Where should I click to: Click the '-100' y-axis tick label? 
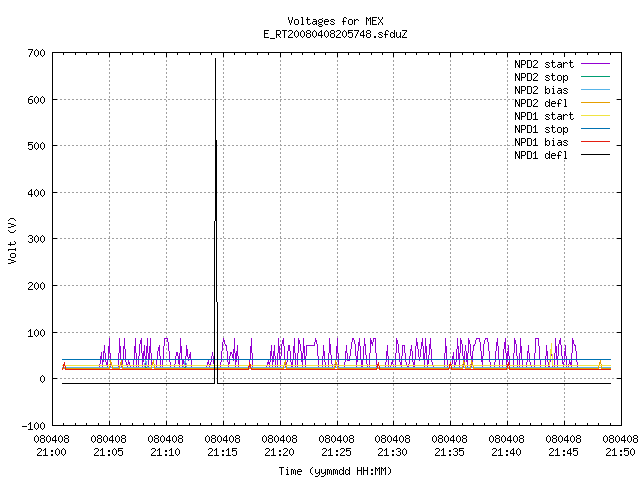(34, 426)
